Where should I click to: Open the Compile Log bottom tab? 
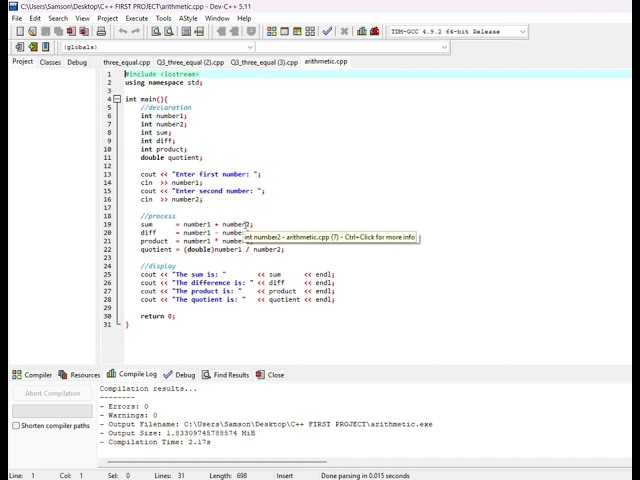(132, 374)
